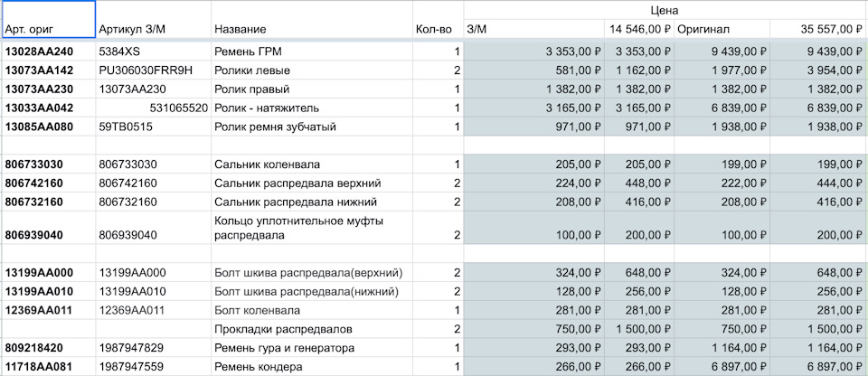Select the 'Название' header cell
This screenshot has width=868, height=376.
pos(310,30)
